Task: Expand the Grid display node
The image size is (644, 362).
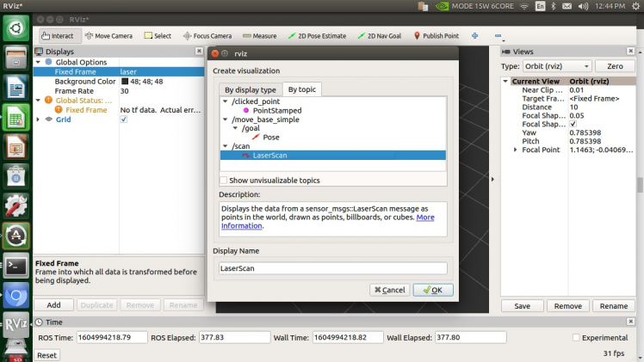Action: [38, 120]
